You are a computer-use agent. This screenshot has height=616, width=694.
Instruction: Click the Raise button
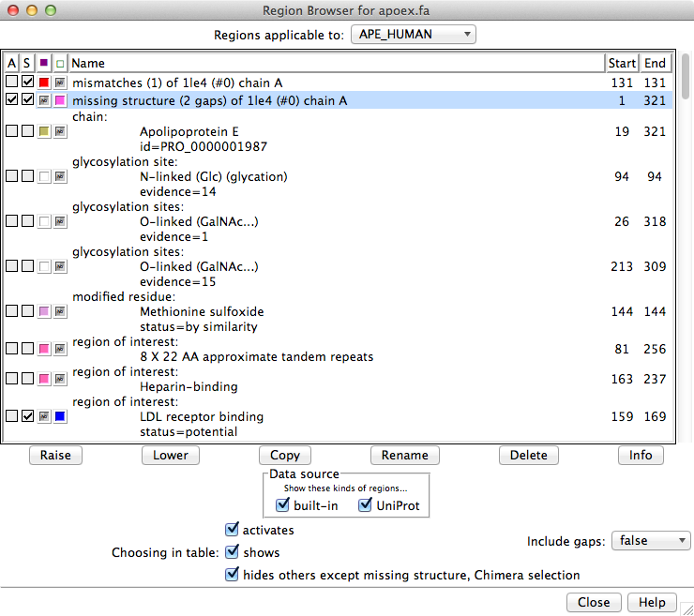point(56,455)
